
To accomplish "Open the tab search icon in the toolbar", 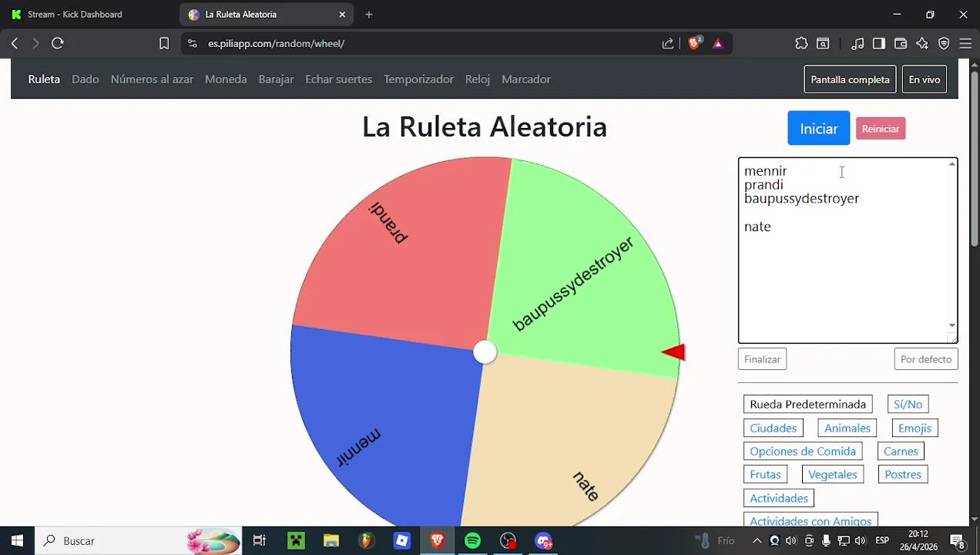I will [823, 44].
